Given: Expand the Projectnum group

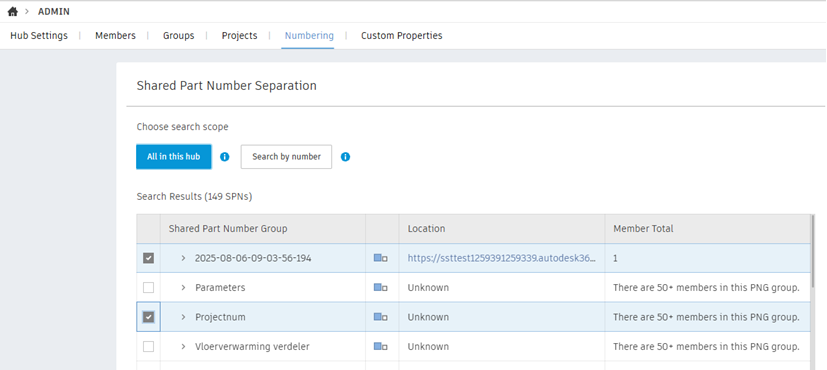Looking at the screenshot, I should [x=184, y=317].
